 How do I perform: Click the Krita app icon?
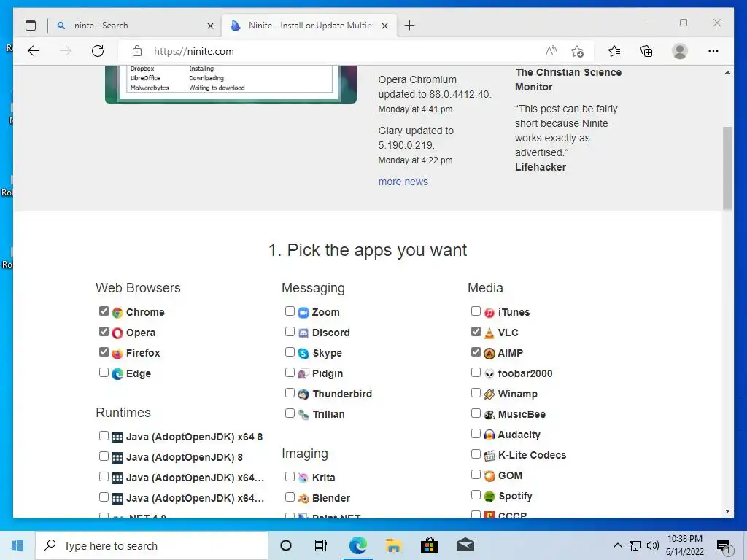point(303,478)
